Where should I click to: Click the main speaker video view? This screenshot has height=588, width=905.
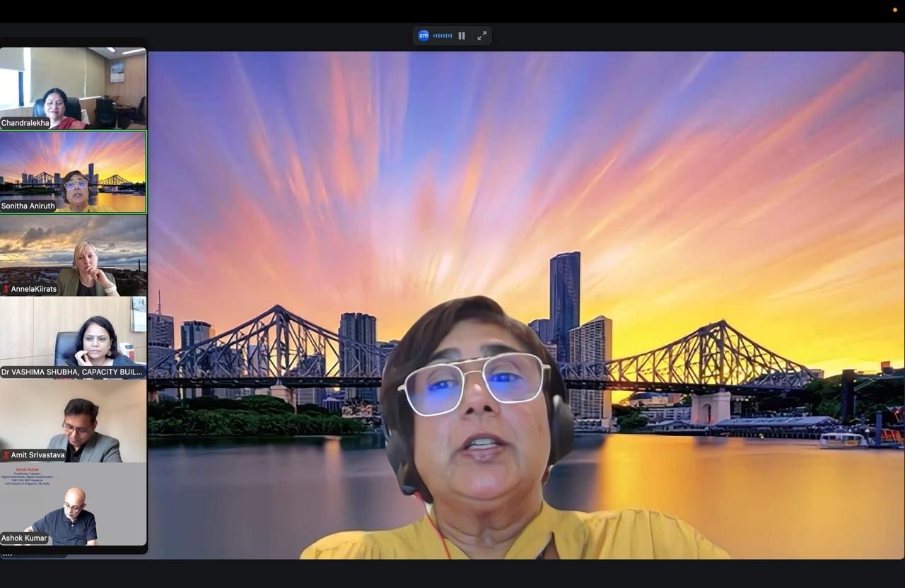tap(526, 305)
